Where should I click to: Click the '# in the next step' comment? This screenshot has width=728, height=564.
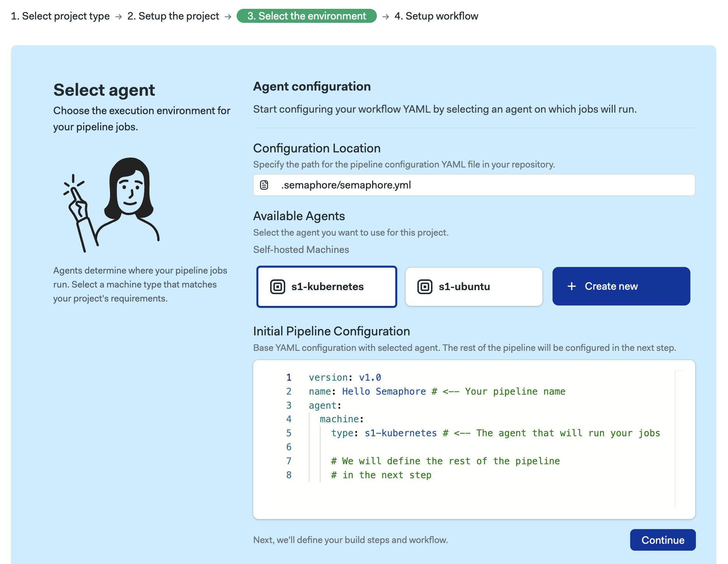(381, 475)
